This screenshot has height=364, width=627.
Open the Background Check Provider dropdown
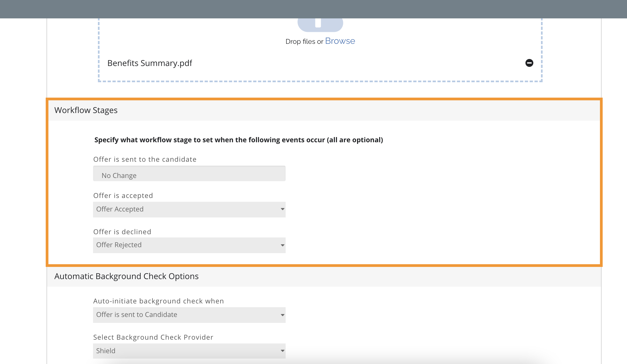tap(189, 351)
